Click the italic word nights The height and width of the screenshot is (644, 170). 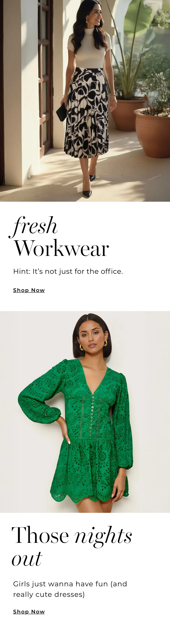pyautogui.click(x=103, y=536)
